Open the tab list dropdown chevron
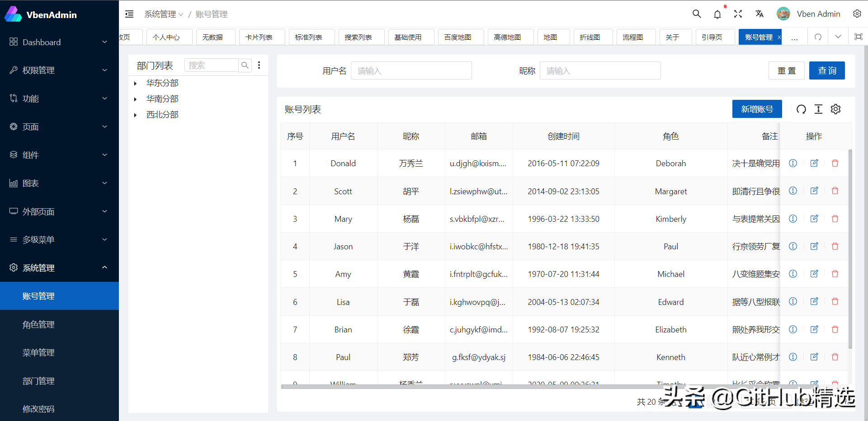This screenshot has width=868, height=421. pos(838,37)
